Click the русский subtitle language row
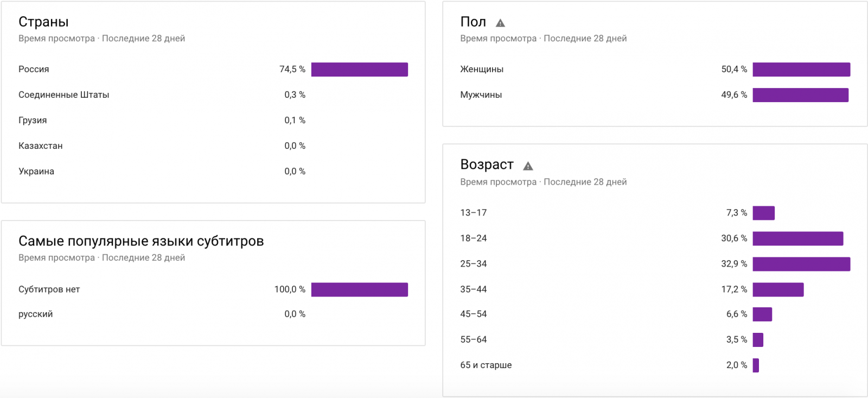Viewport: 868px width, 398px height. (x=36, y=314)
